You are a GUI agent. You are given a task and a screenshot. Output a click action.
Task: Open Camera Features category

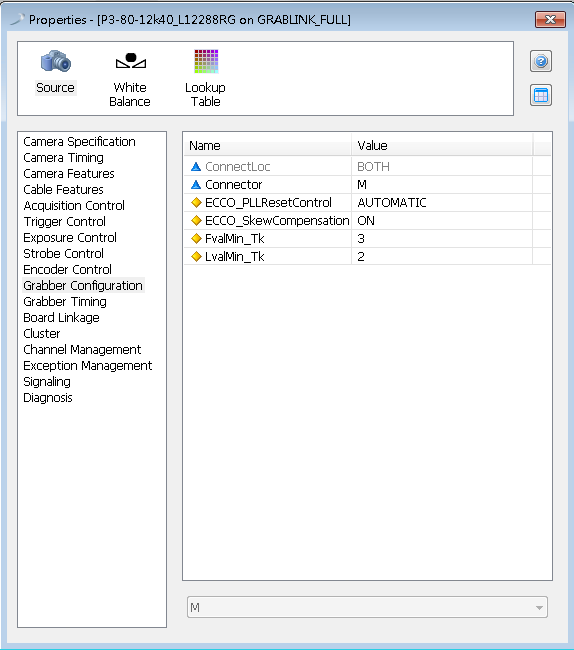pyautogui.click(x=69, y=174)
